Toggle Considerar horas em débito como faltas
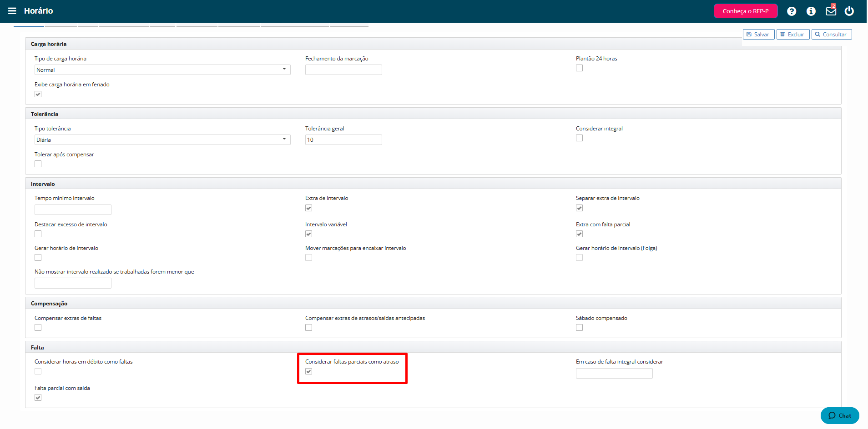Viewport: 868px width, 429px height. 38,371
